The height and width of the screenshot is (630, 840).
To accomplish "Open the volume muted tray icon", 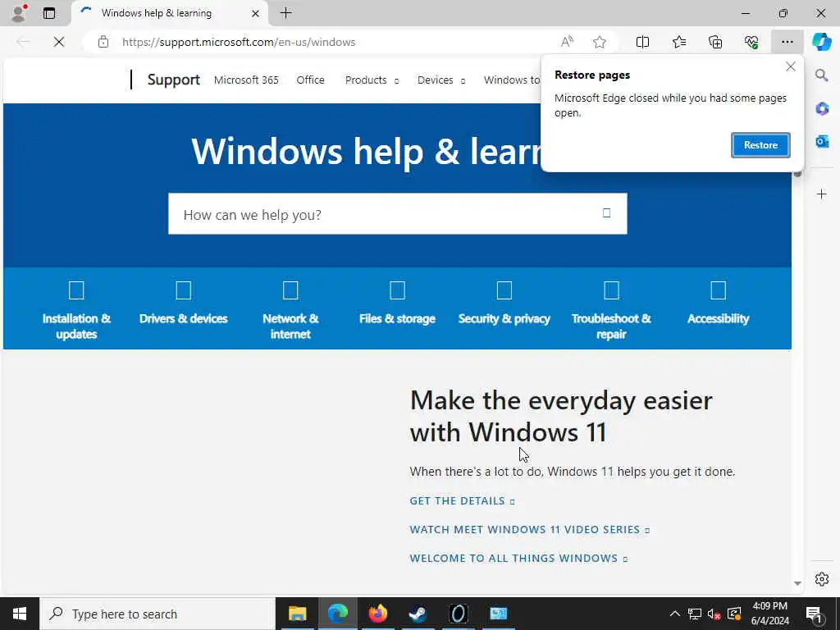I will click(714, 614).
